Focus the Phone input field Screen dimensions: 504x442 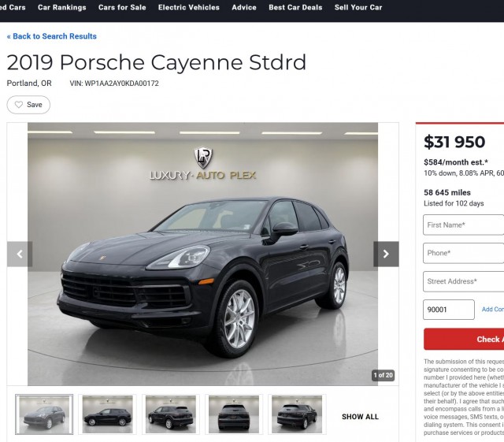point(464,253)
